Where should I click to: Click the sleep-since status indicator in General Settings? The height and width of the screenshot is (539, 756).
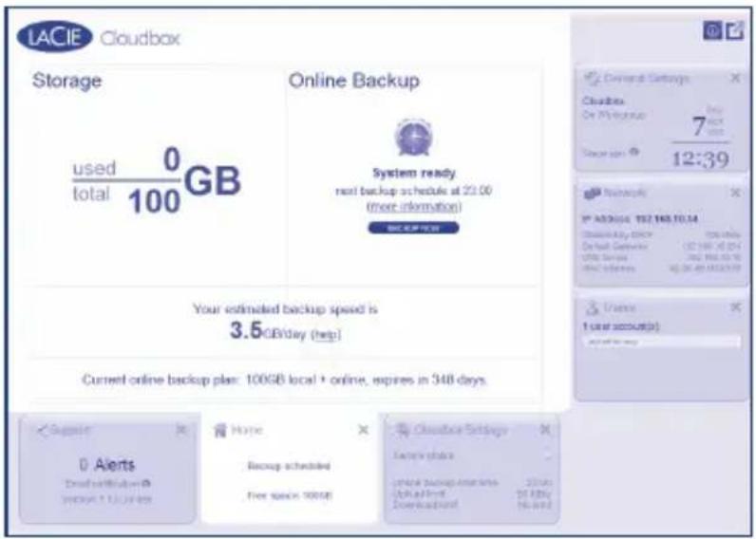[634, 152]
